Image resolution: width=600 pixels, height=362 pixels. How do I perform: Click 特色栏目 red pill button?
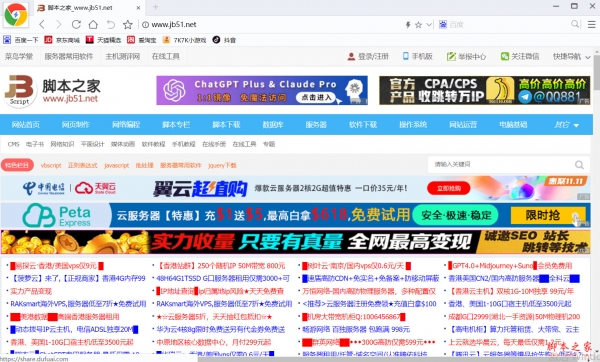point(17,165)
